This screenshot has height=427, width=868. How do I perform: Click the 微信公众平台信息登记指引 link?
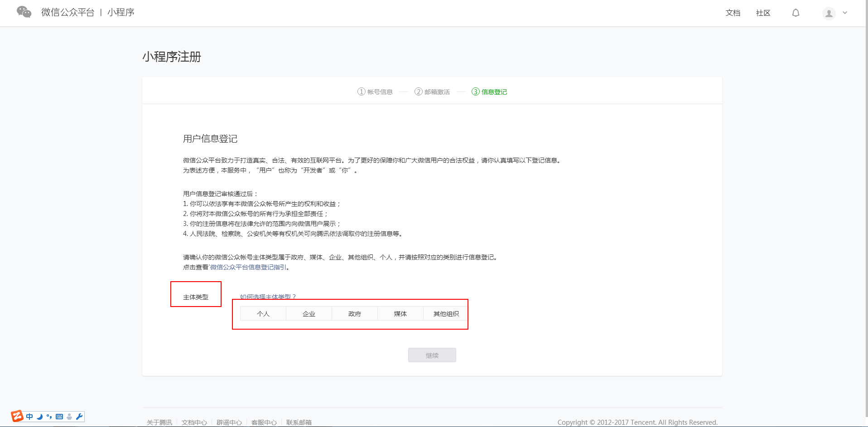click(247, 267)
